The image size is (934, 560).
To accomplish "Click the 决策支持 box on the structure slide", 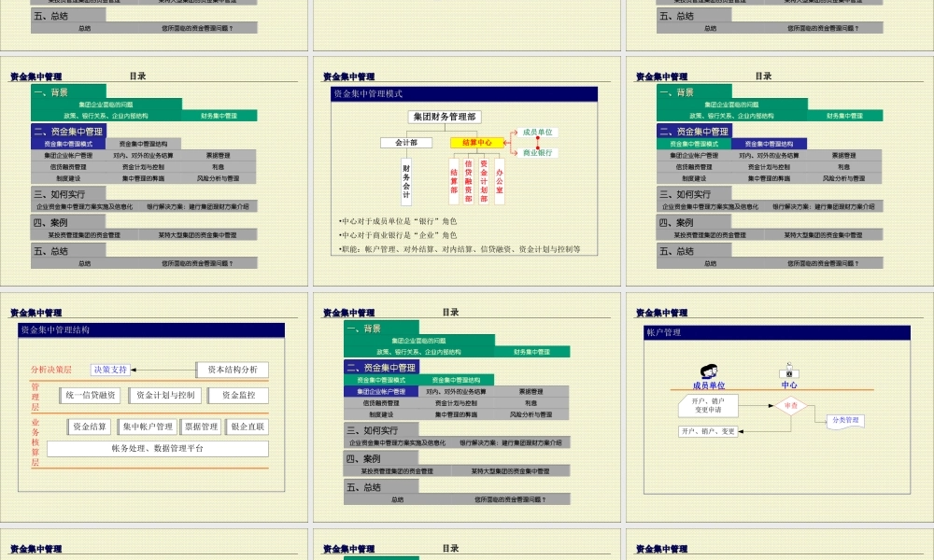I will [110, 371].
